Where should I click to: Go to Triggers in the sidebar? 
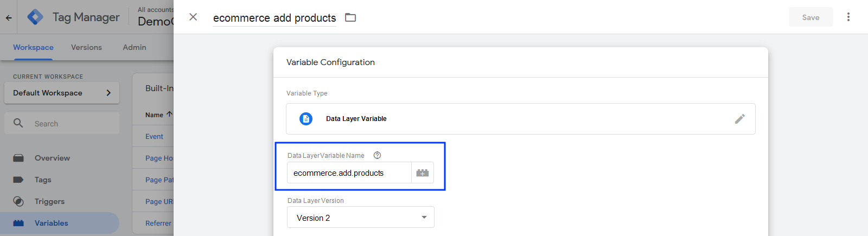click(49, 201)
